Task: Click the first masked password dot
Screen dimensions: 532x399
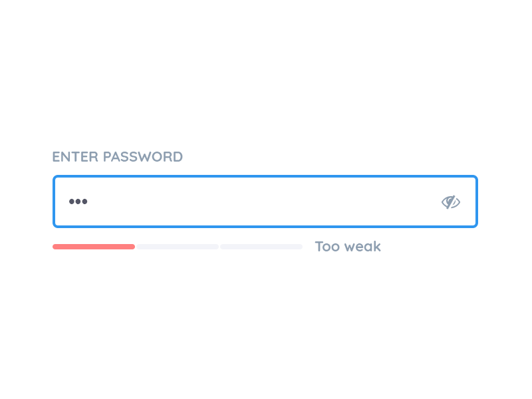Action: [x=72, y=201]
